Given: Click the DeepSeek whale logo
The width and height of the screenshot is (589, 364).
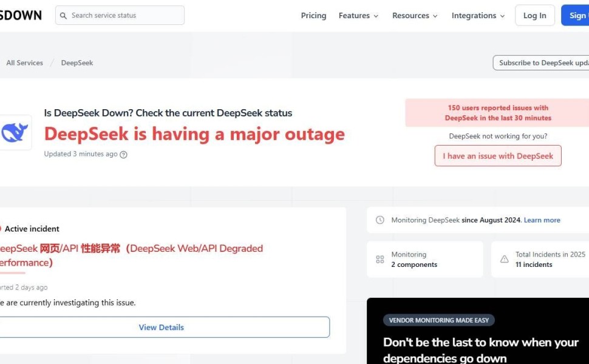Looking at the screenshot, I should click(15, 132).
